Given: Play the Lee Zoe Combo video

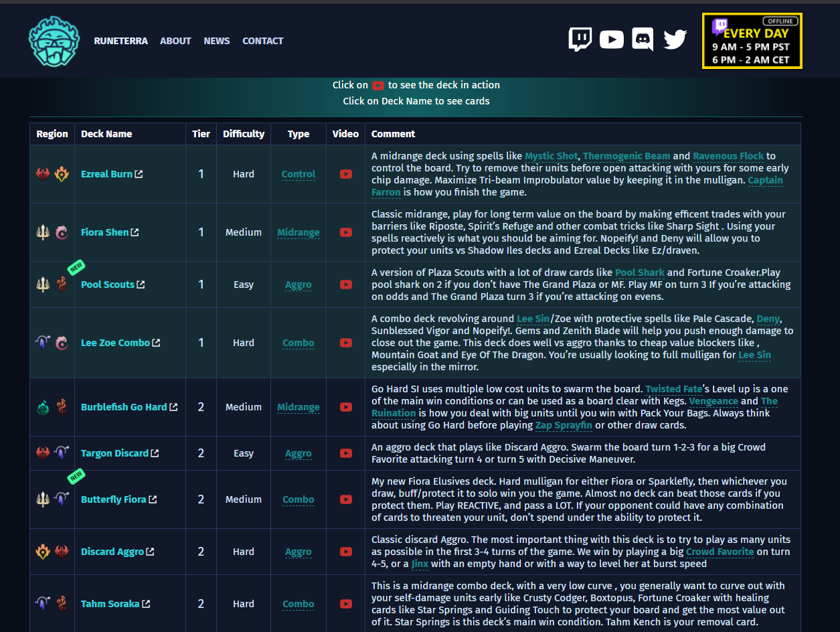Looking at the screenshot, I should click(x=346, y=343).
